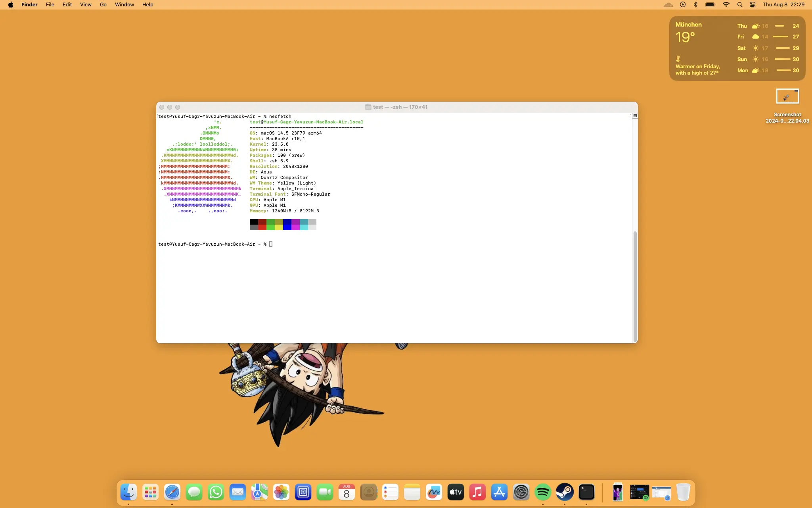Open the Bluetooth status menu

pos(695,5)
